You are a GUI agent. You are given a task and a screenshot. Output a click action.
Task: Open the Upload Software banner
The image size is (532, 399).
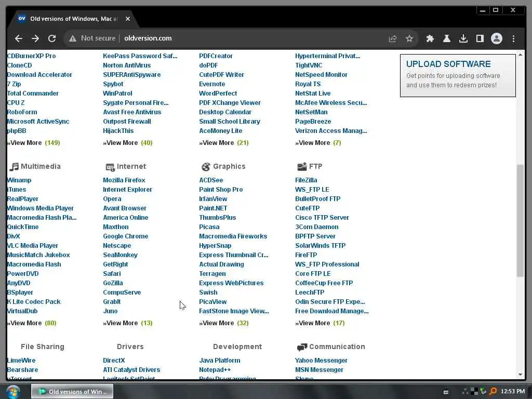[x=458, y=75]
